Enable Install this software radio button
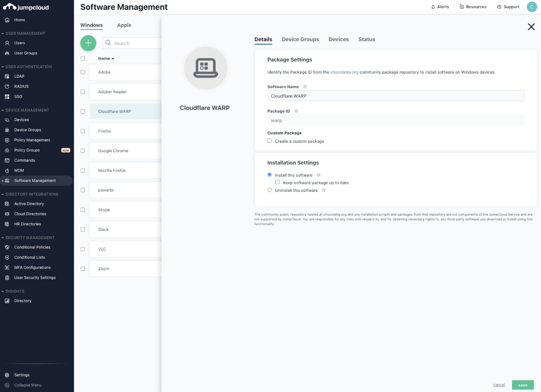Viewport: 541px width, 392px height. [x=269, y=175]
